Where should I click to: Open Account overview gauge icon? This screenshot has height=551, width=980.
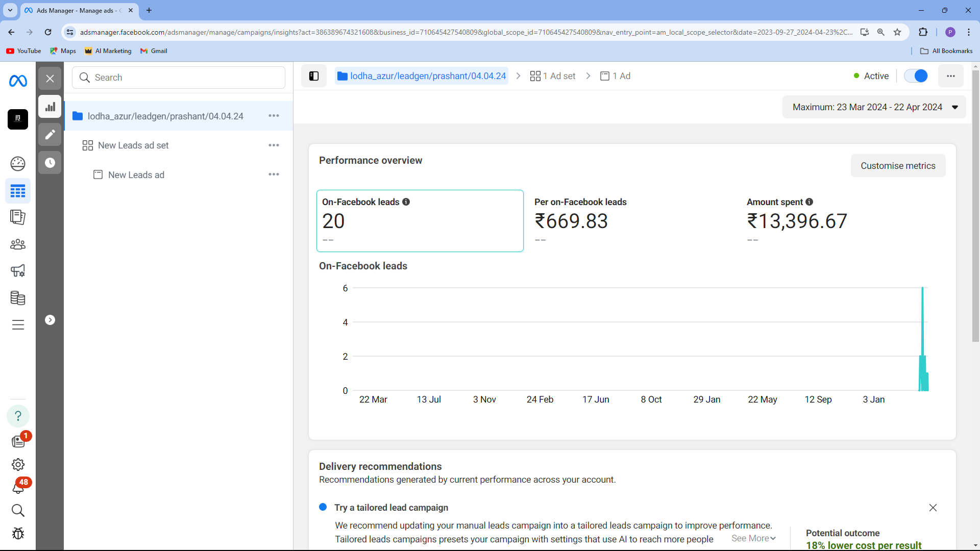pos(18,164)
